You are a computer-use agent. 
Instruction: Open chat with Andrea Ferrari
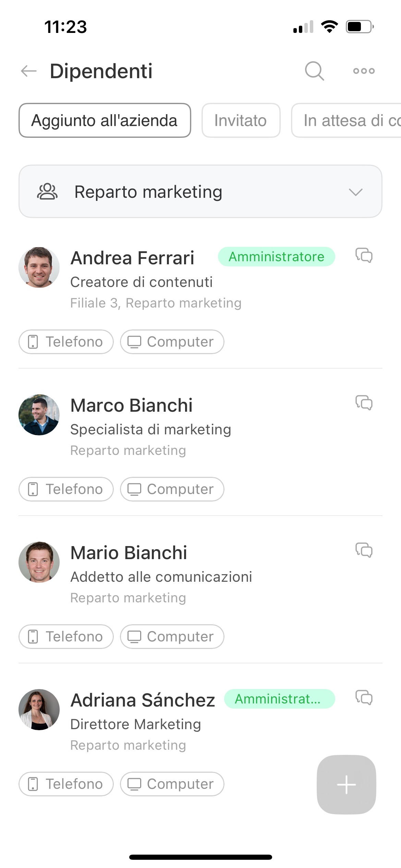[x=364, y=255]
